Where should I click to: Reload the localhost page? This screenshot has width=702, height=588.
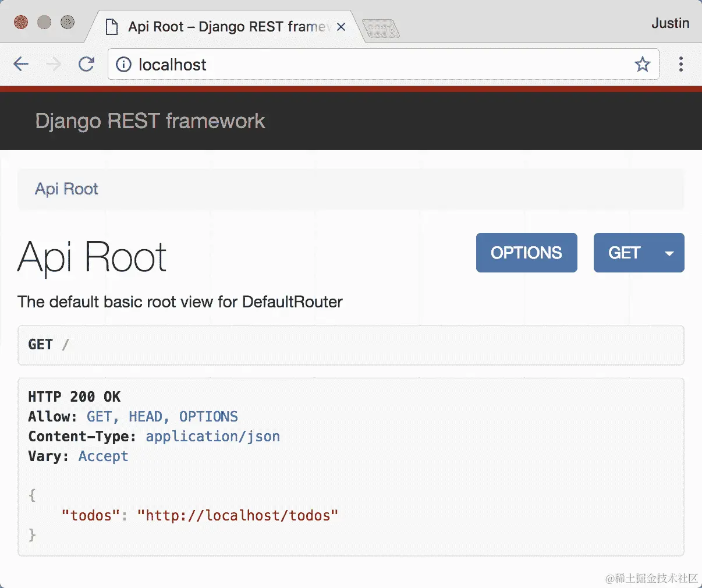coord(86,64)
